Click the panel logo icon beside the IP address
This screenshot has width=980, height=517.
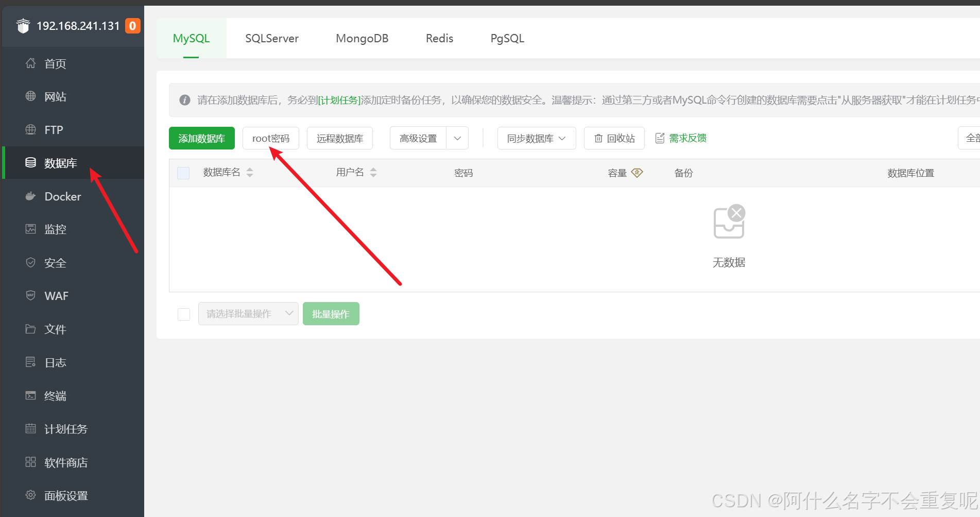coord(23,26)
